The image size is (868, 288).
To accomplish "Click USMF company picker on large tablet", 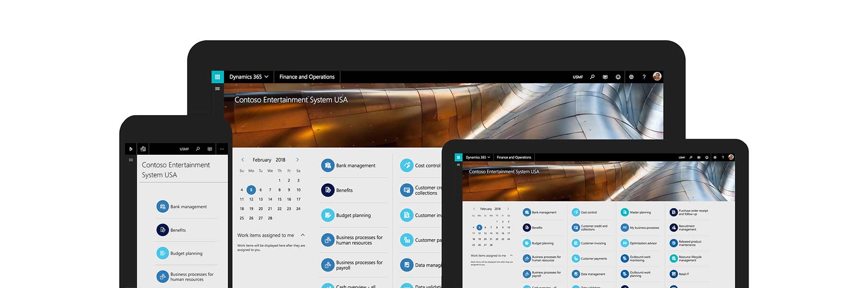I will click(578, 77).
